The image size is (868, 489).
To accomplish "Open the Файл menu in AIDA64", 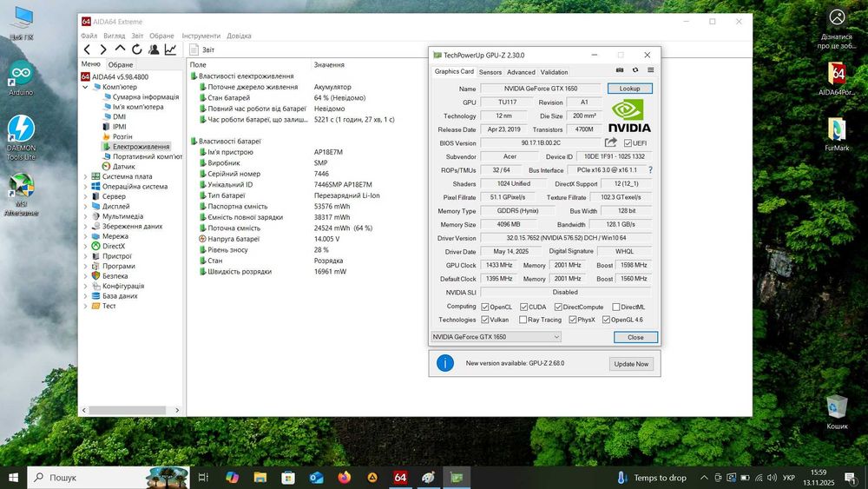I will [89, 36].
